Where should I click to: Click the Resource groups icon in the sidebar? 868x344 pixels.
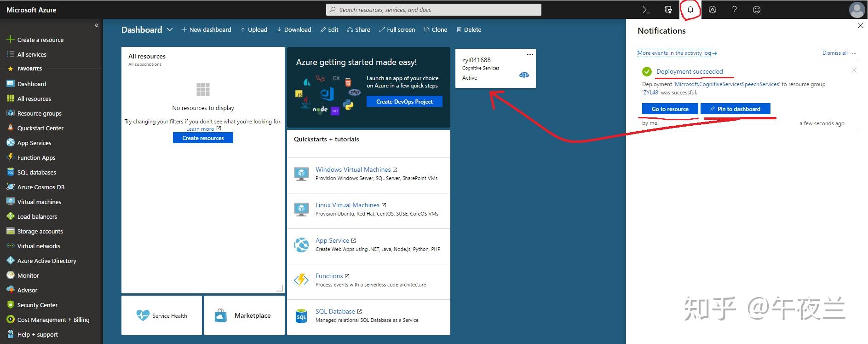tap(11, 113)
